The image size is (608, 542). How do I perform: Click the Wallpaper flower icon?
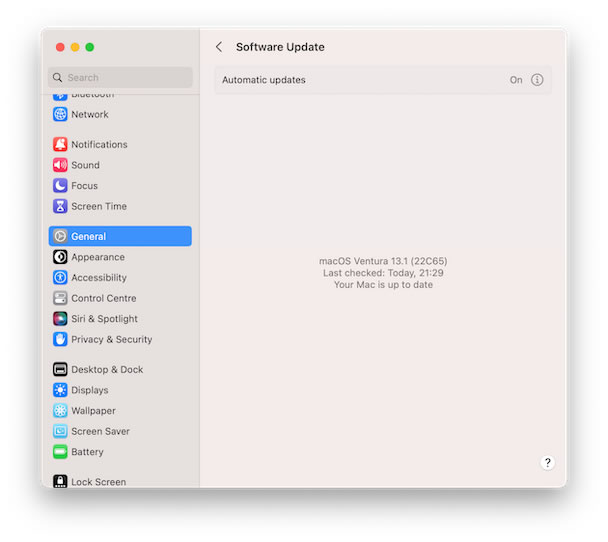point(60,411)
